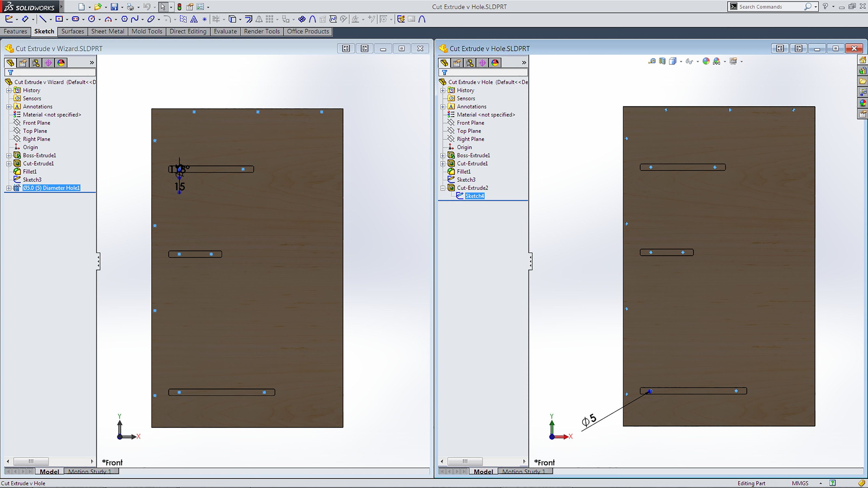
Task: Switch to the Features tab
Action: pos(15,31)
